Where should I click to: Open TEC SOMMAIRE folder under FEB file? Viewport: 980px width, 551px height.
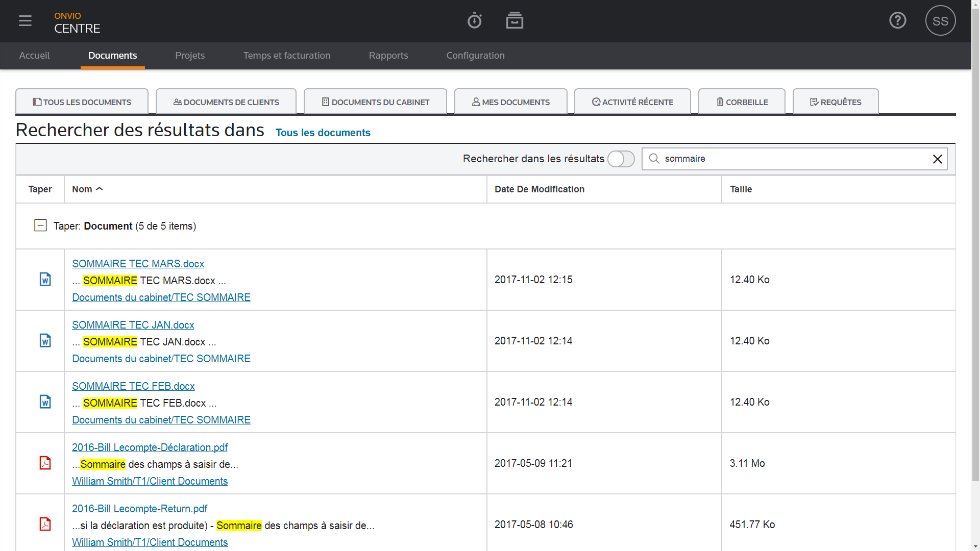161,420
